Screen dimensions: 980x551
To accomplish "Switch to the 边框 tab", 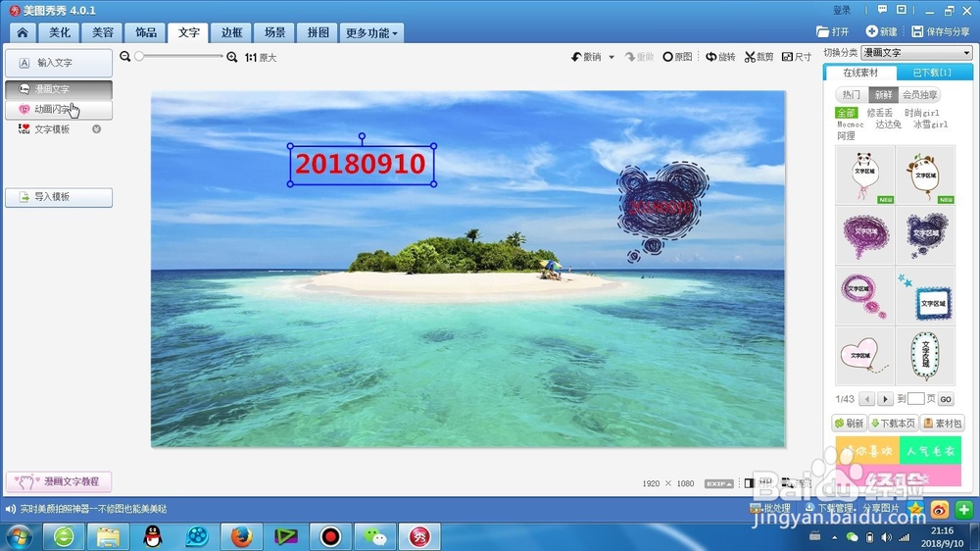I will (x=232, y=32).
